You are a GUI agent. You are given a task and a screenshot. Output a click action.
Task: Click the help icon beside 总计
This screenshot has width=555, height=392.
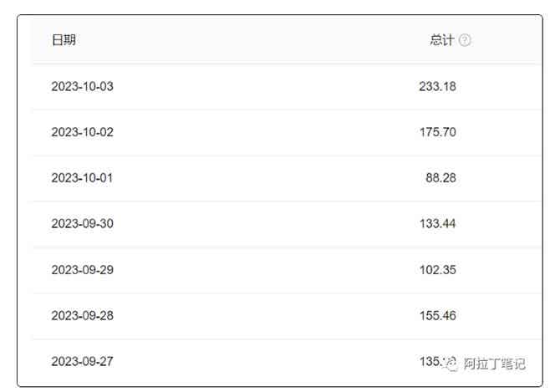click(466, 40)
